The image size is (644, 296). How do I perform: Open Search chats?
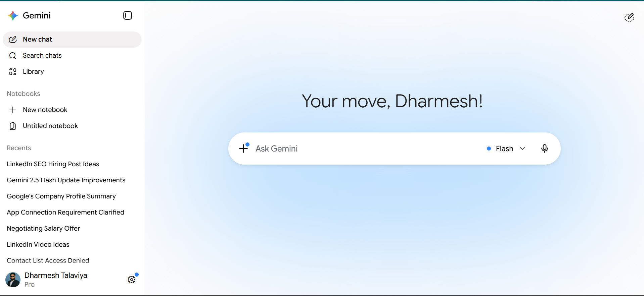[72, 56]
